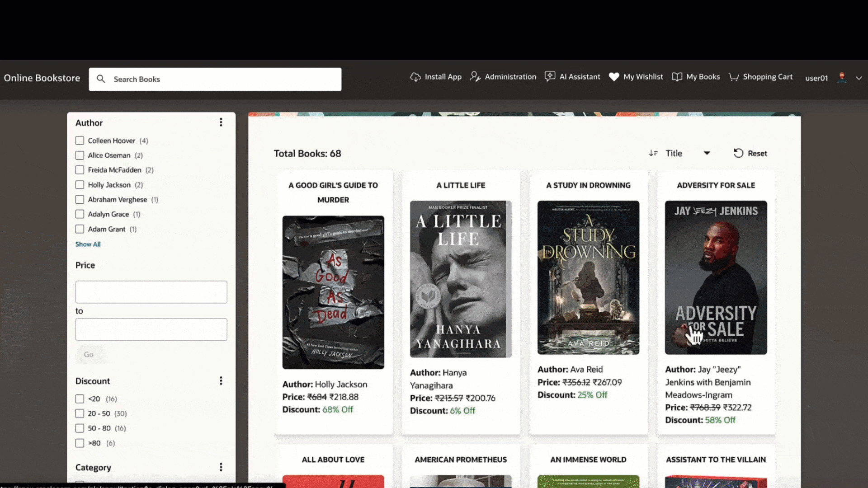Open the Discount facet three-dot menu
868x488 pixels.
pos(221,381)
